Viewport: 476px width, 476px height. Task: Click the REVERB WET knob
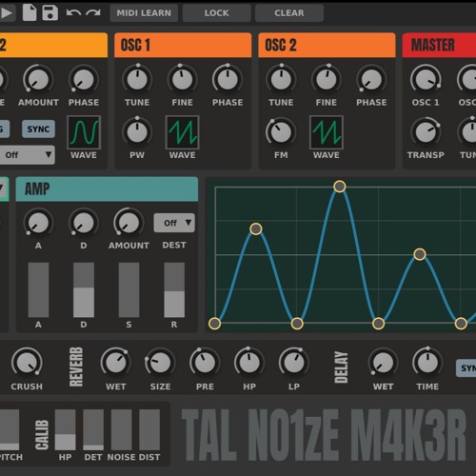115,363
